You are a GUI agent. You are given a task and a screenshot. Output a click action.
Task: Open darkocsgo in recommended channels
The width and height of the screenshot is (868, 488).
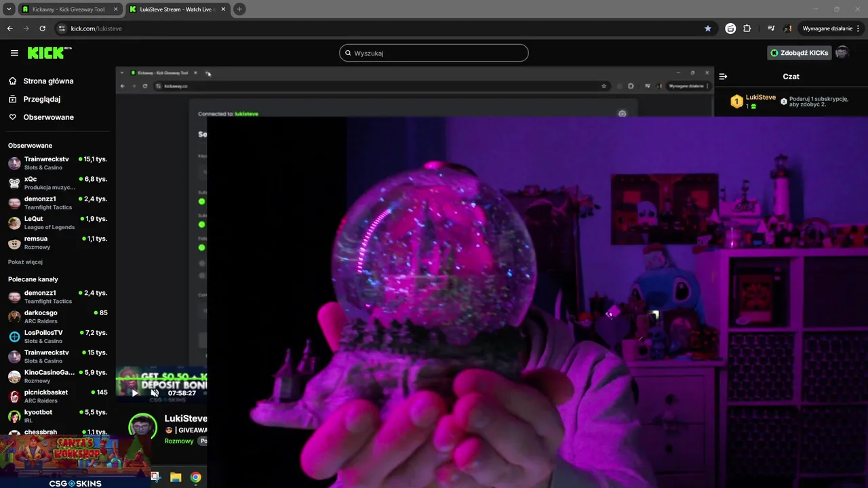(x=58, y=317)
